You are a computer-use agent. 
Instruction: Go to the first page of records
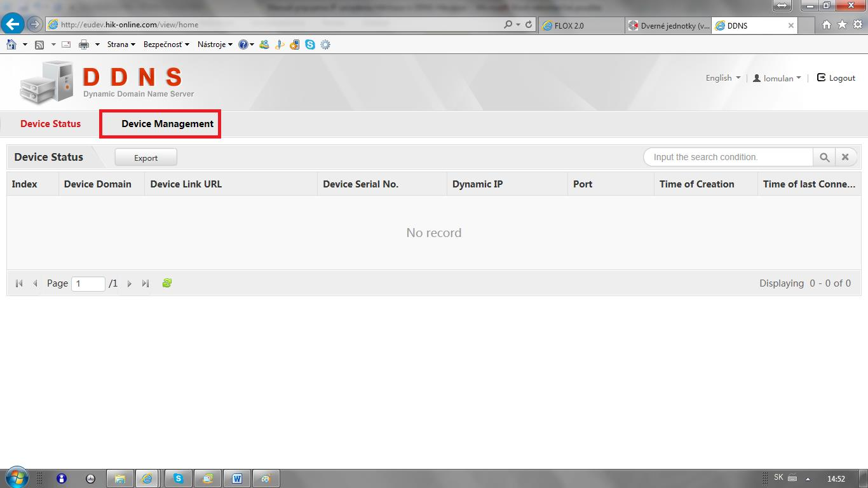pyautogui.click(x=19, y=283)
